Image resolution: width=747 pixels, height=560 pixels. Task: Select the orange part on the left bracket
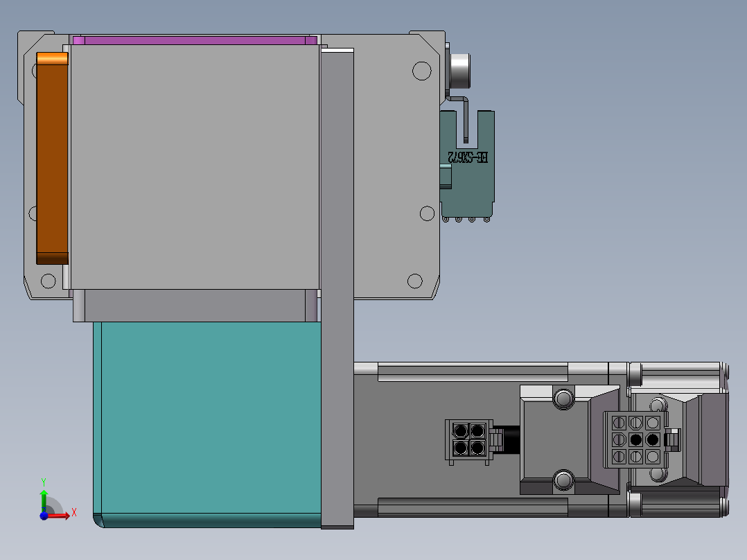coord(53,158)
